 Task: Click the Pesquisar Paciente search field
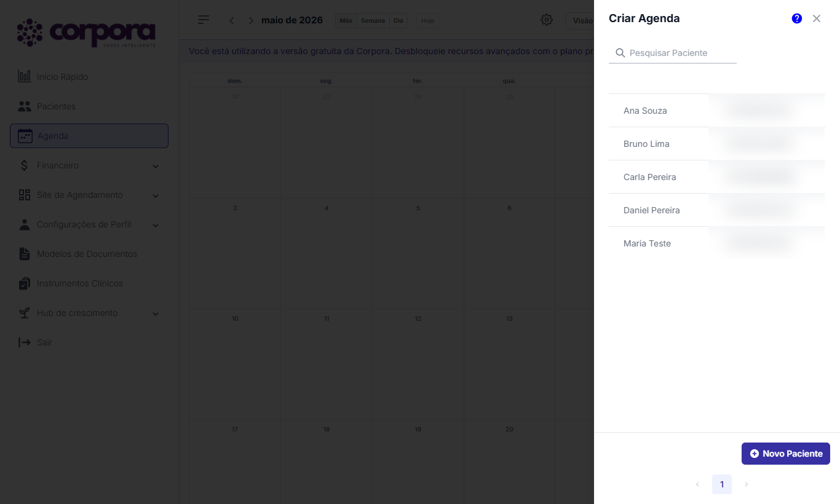pyautogui.click(x=673, y=53)
